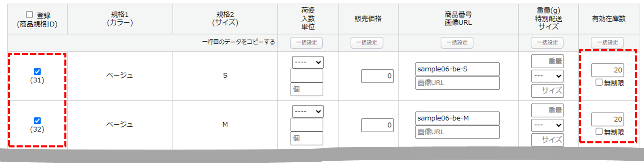Expand the 特別配送 dropdown in the M row

(x=548, y=125)
